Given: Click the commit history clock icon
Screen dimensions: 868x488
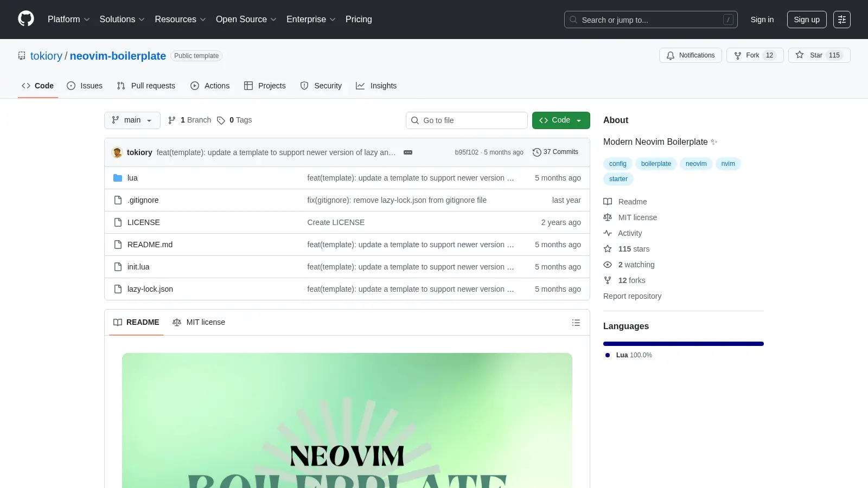Looking at the screenshot, I should (x=537, y=152).
